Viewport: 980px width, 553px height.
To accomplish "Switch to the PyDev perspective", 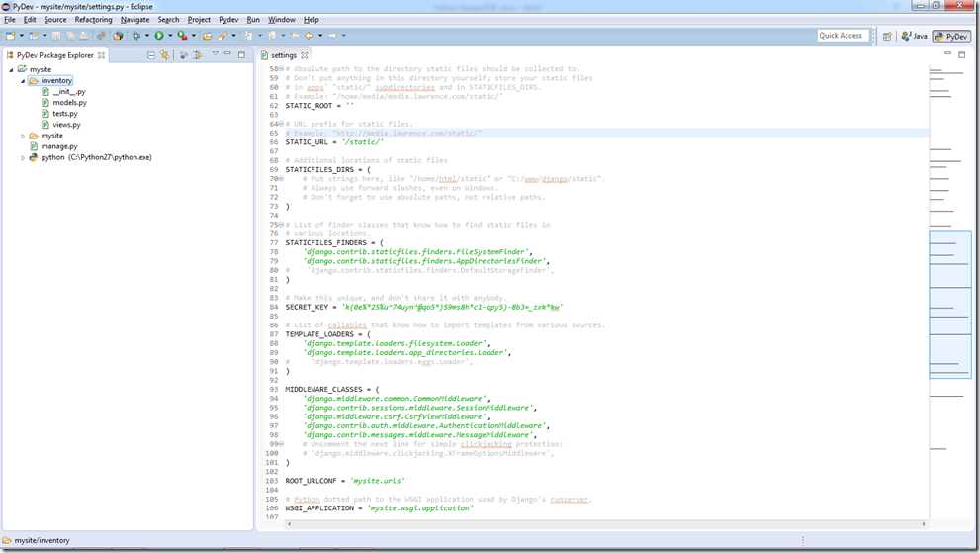I will click(951, 37).
